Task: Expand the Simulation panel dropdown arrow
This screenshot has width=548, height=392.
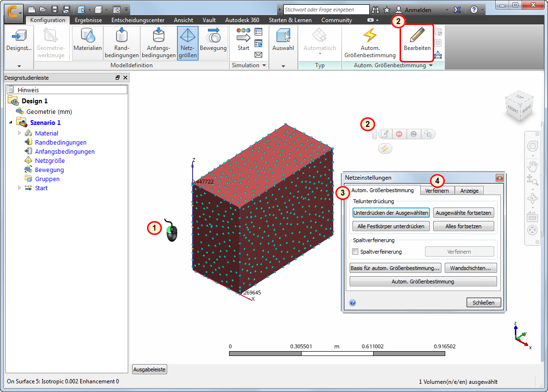Action: (264, 65)
